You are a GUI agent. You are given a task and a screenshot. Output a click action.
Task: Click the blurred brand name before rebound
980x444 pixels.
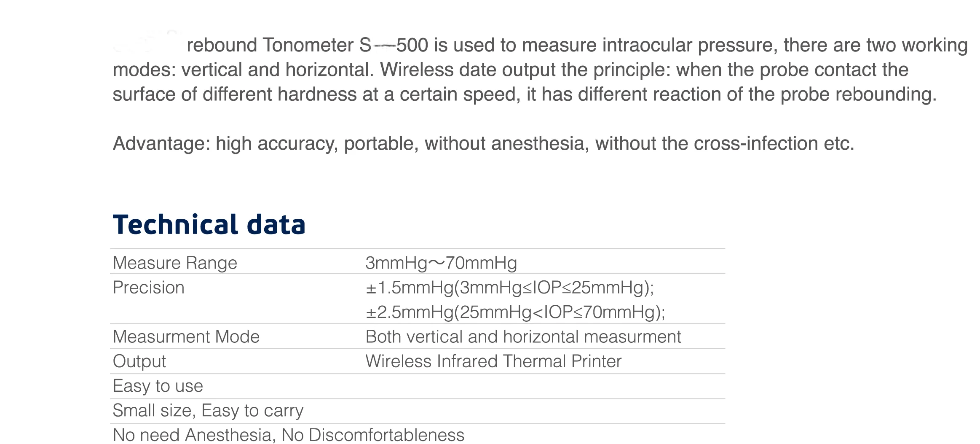point(147,43)
